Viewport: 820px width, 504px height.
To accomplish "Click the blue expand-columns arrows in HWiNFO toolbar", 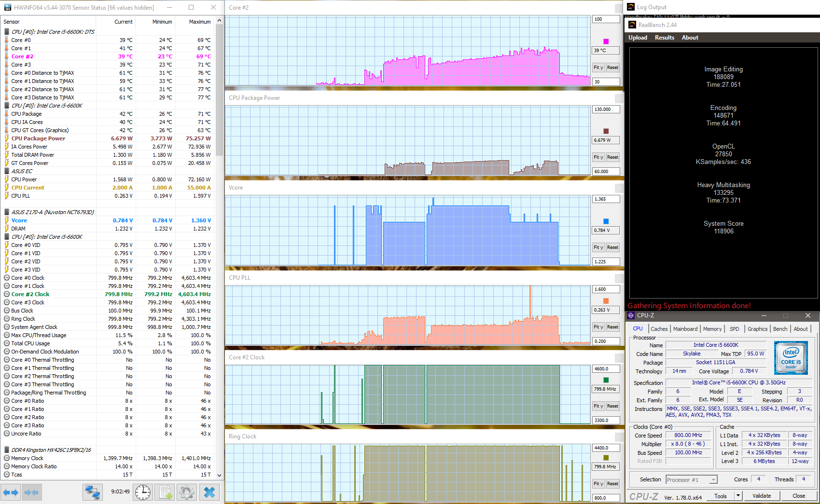I will tap(11, 492).
